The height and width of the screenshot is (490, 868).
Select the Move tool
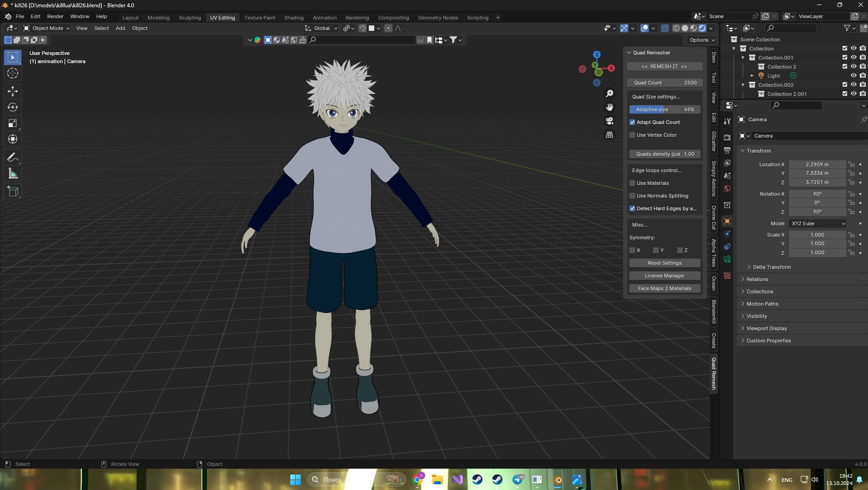[x=13, y=91]
